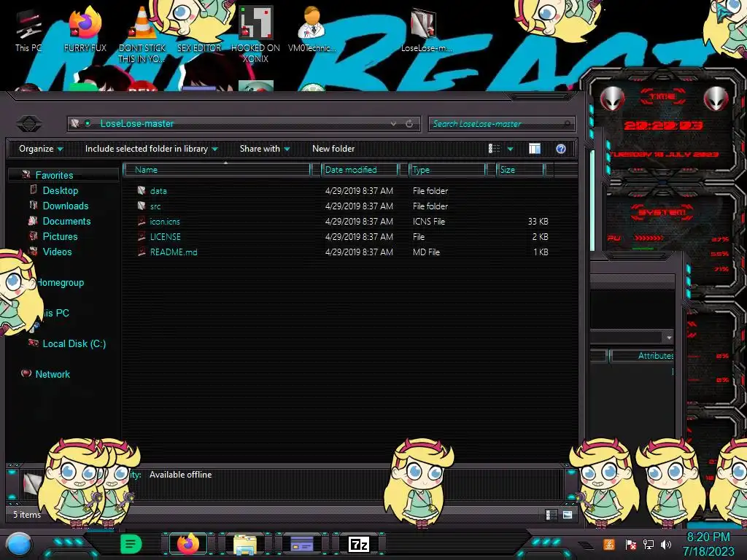The image size is (747, 560).
Task: Open the volume speaker tray icon
Action: point(666,544)
